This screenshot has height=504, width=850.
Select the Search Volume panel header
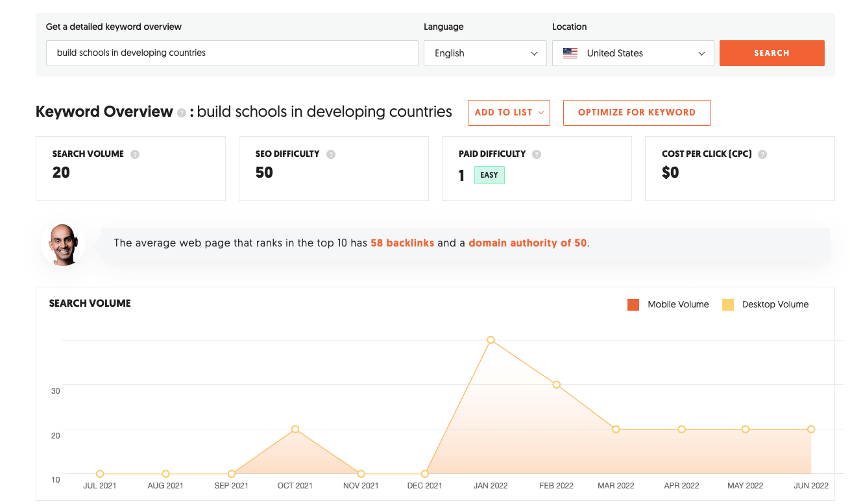click(x=90, y=303)
